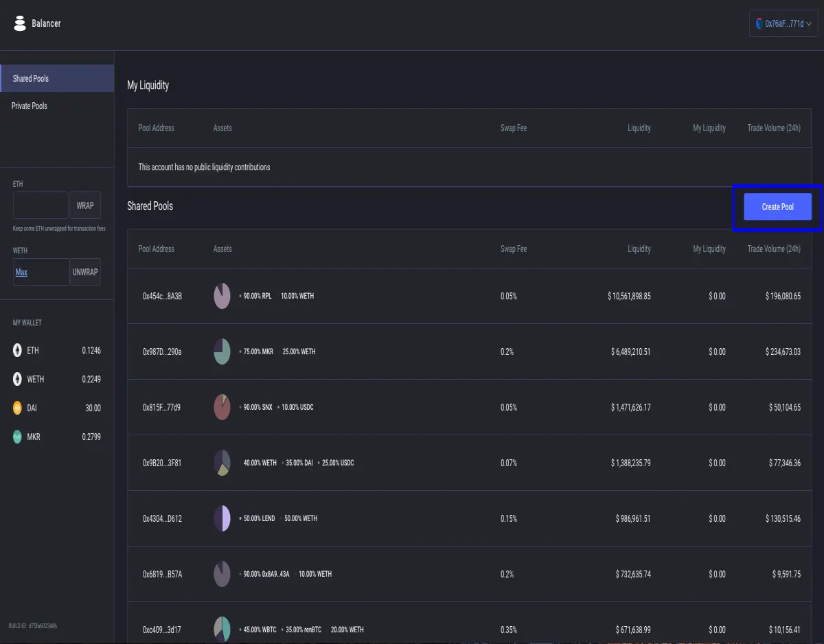Click the 50.00% LEND asset label
This screenshot has width=824, height=644.
click(x=259, y=518)
